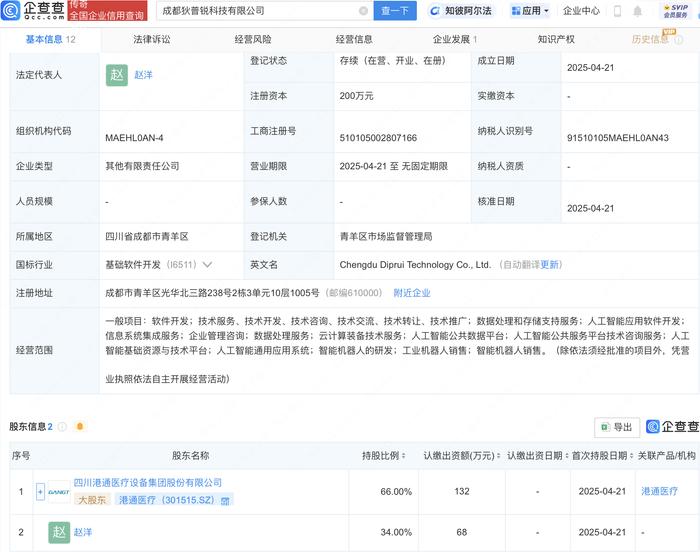This screenshot has width=700, height=552.
Task: Switch to the 基本信息 tab
Action: (x=50, y=39)
